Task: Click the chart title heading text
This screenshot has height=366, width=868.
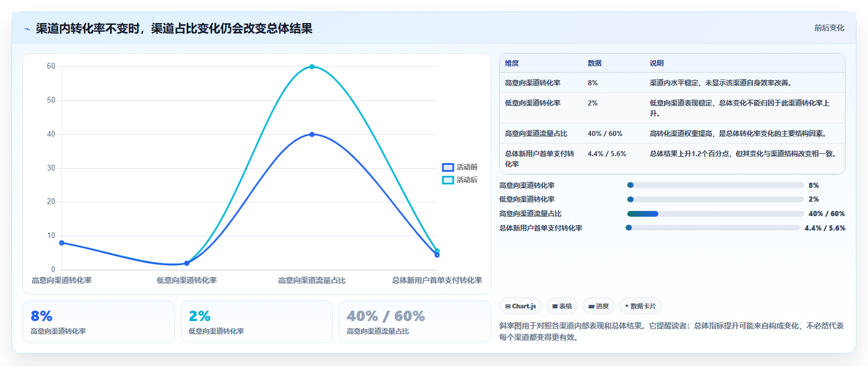Action: pyautogui.click(x=174, y=28)
